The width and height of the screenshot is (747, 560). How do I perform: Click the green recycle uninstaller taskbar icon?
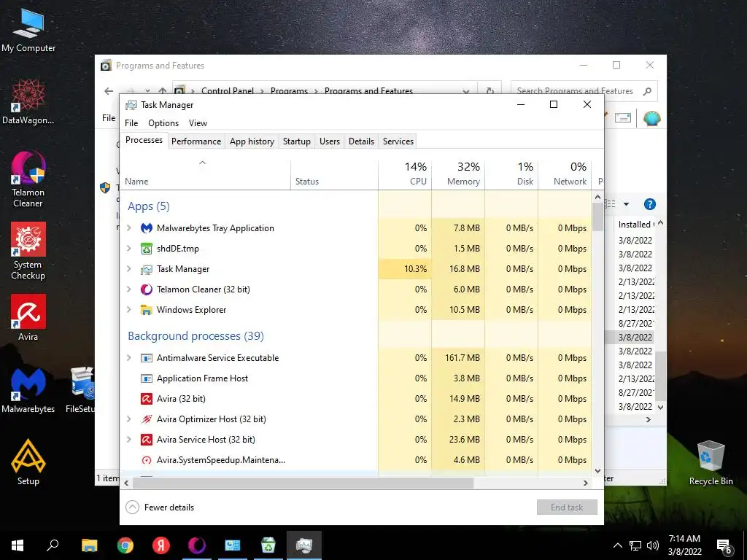point(268,545)
